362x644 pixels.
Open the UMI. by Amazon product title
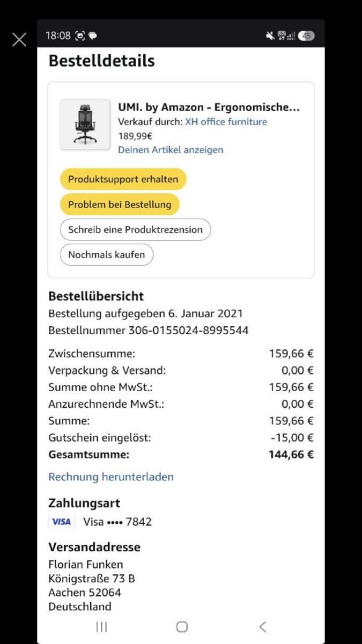(x=209, y=107)
